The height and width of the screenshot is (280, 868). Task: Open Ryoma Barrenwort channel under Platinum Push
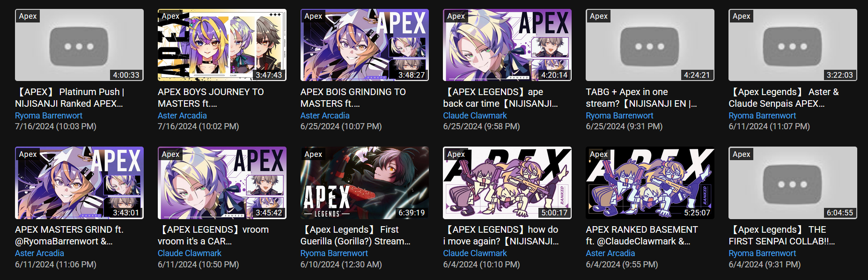[x=49, y=115]
